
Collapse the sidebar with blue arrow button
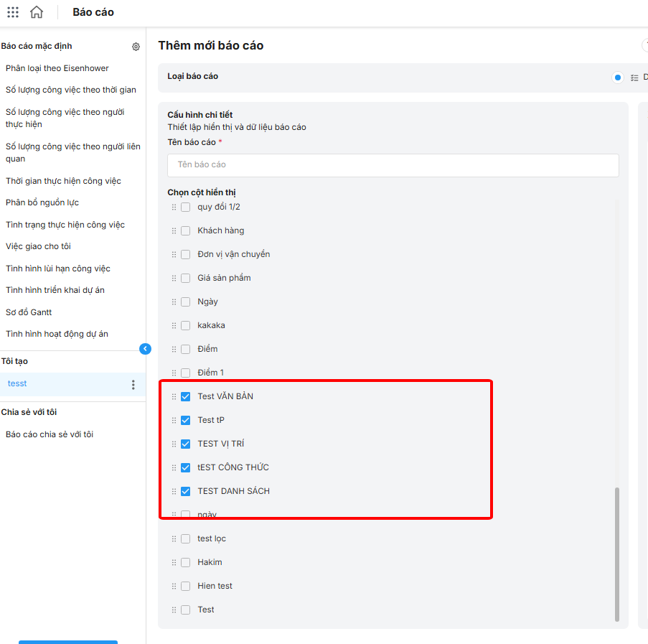click(x=146, y=349)
